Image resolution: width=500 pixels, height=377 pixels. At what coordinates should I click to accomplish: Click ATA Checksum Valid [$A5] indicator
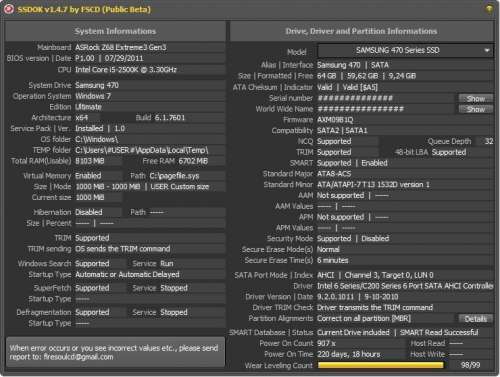click(x=360, y=87)
